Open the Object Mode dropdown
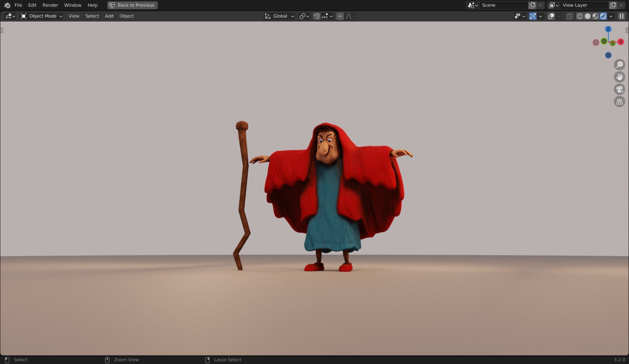Image resolution: width=629 pixels, height=364 pixels. point(41,16)
